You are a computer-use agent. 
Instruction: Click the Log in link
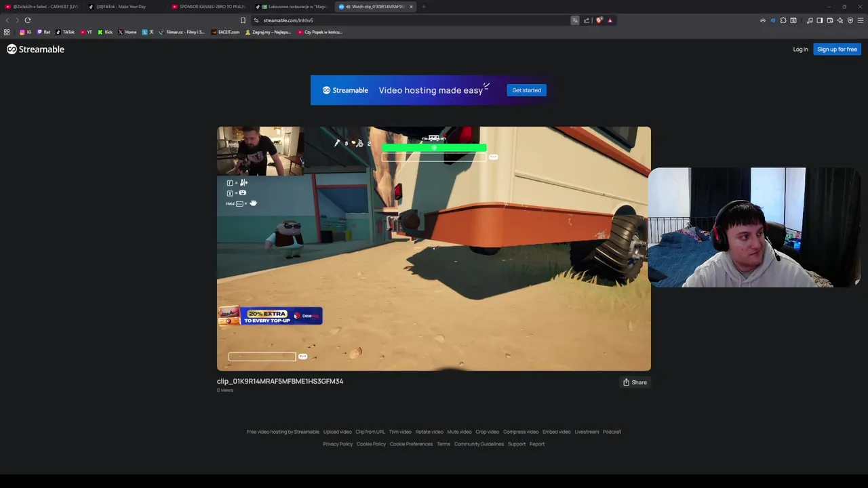(800, 49)
